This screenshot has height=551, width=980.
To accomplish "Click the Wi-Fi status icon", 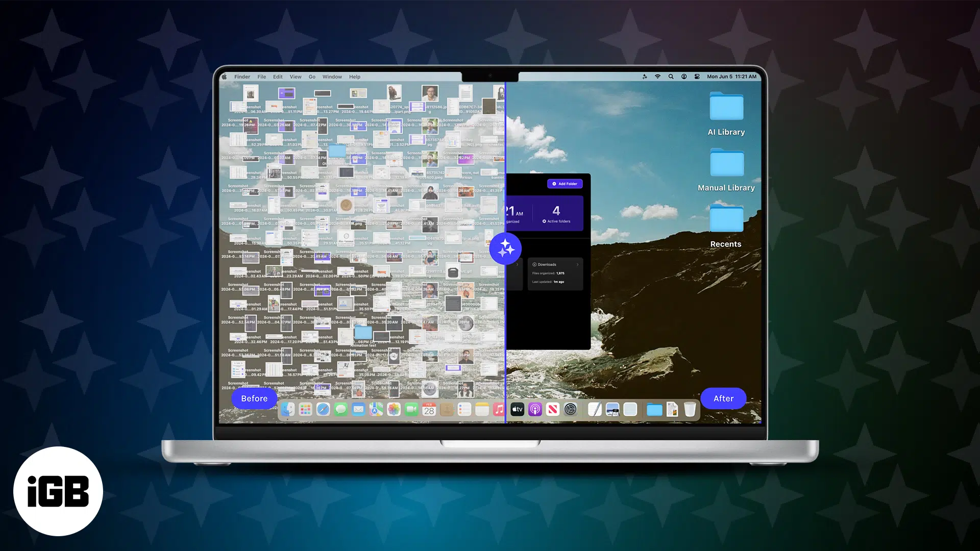I will [x=657, y=77].
